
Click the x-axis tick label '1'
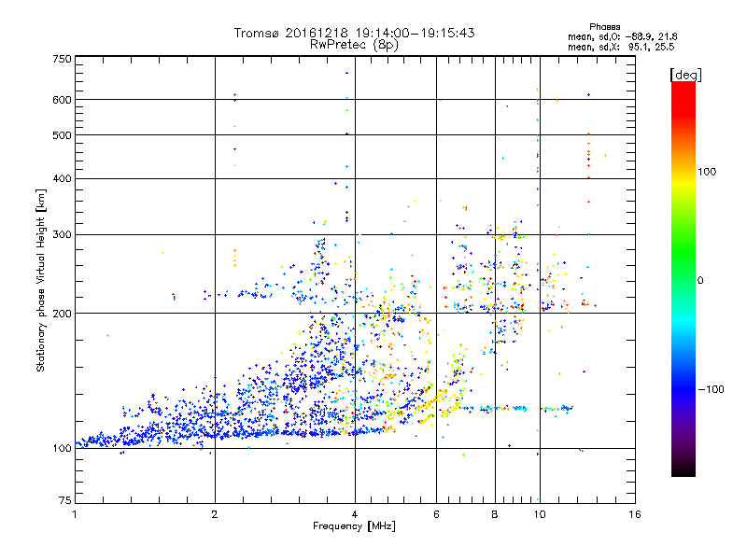[75, 514]
